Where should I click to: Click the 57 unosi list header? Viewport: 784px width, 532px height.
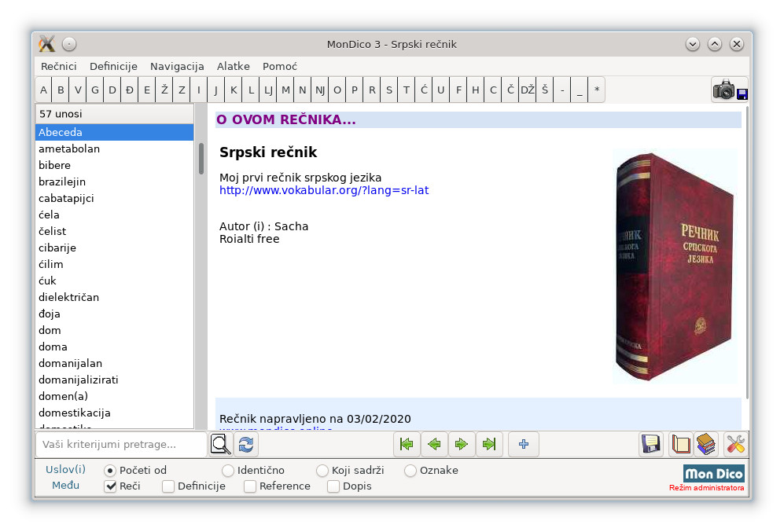coord(115,114)
